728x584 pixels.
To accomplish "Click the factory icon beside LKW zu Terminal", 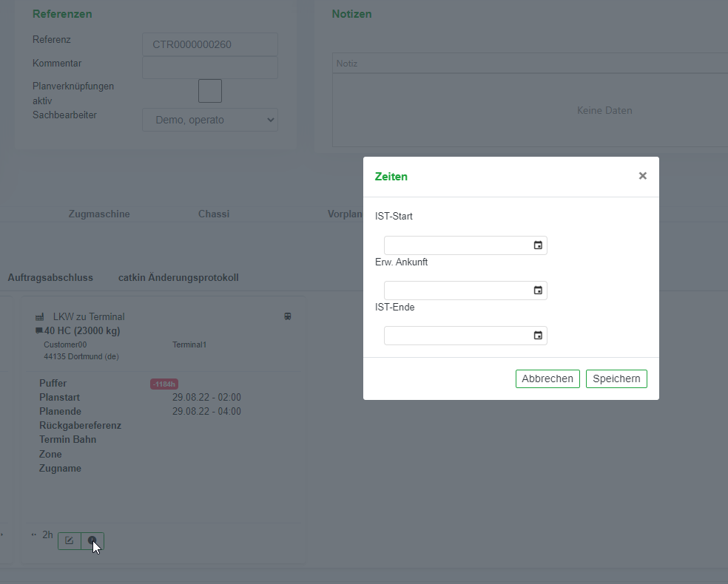I will pos(40,316).
